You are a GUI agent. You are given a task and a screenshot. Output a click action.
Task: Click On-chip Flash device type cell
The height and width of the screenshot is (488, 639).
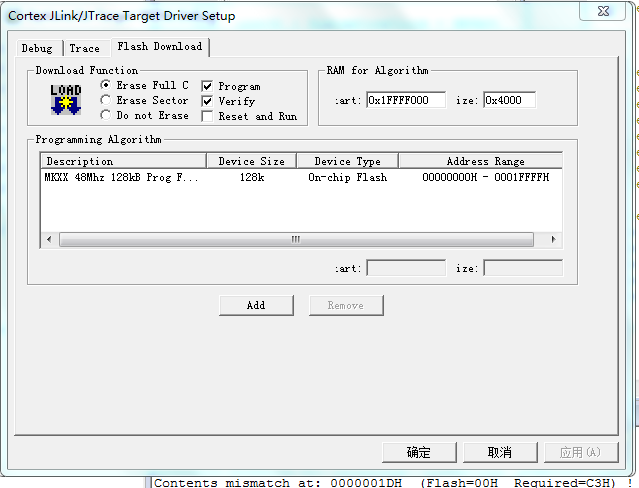tap(348, 177)
